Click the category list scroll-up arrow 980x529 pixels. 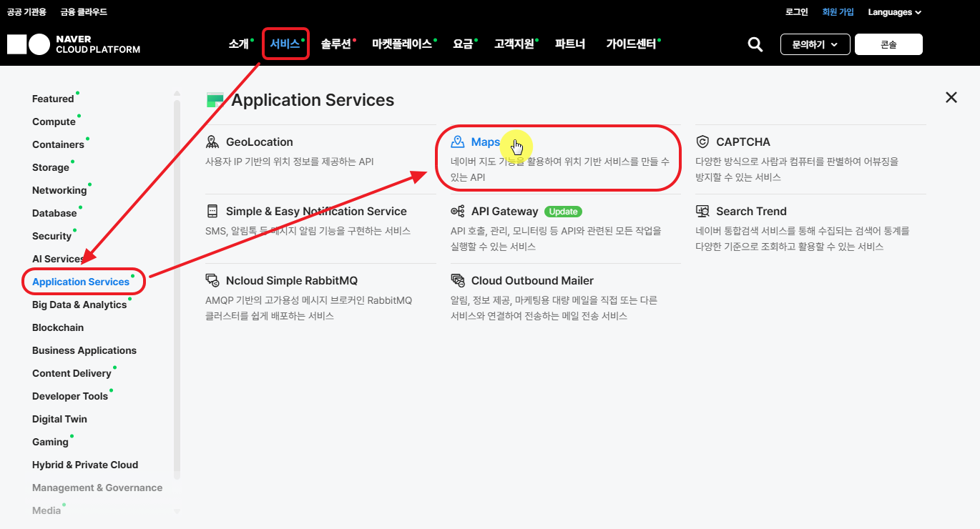click(177, 93)
